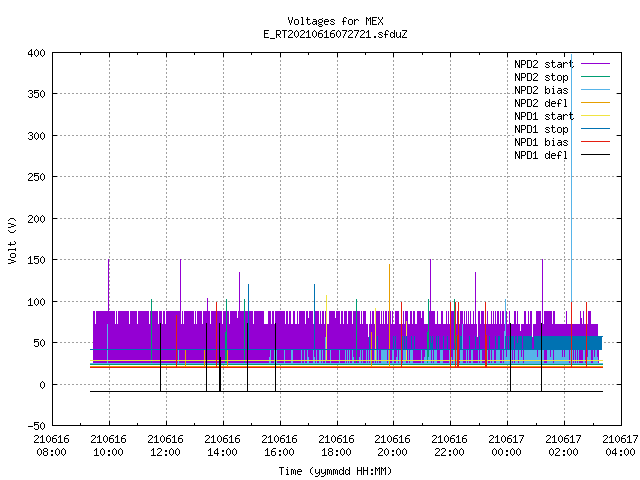Click the chart title Voltages for MEX
This screenshot has width=640, height=480.
coord(335,21)
